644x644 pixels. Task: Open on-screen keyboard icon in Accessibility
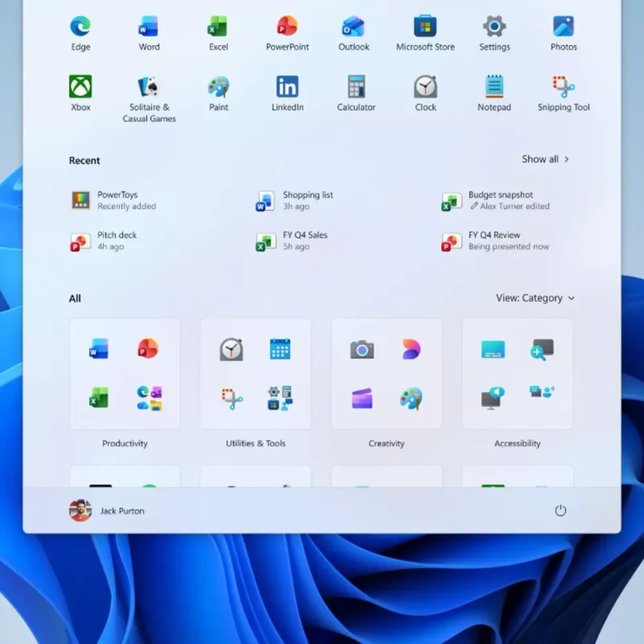[x=493, y=349]
